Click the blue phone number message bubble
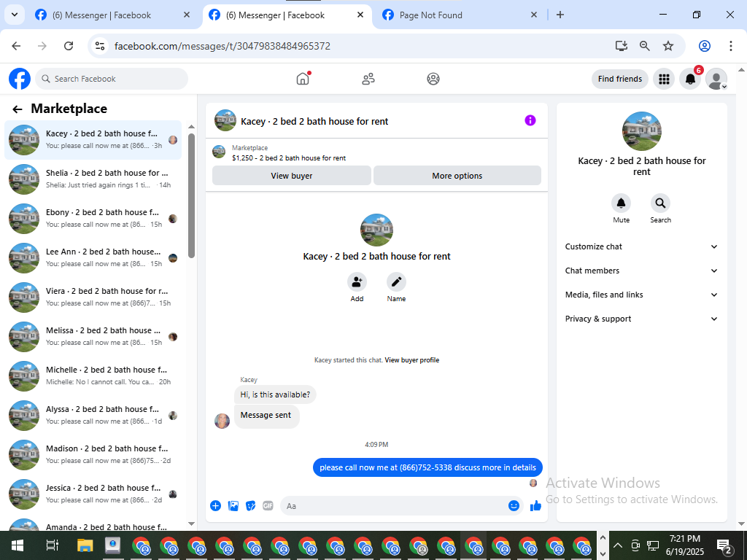Viewport: 747px width, 560px height. point(427,467)
